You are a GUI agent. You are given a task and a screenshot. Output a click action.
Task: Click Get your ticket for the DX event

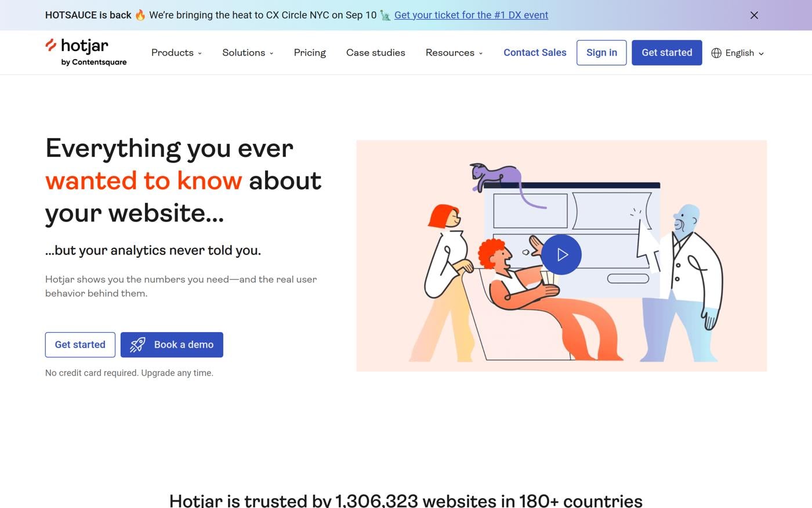(x=471, y=15)
